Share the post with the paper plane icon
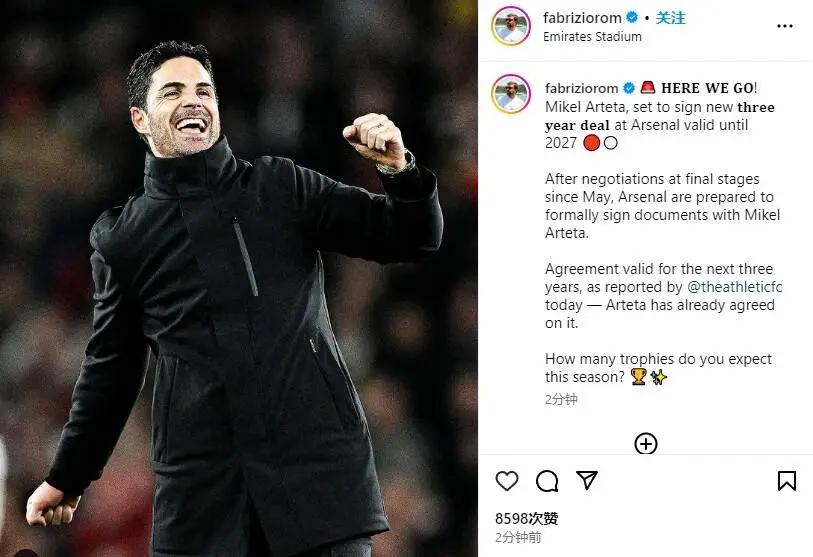Viewport: 813px width, 557px height. pos(587,480)
